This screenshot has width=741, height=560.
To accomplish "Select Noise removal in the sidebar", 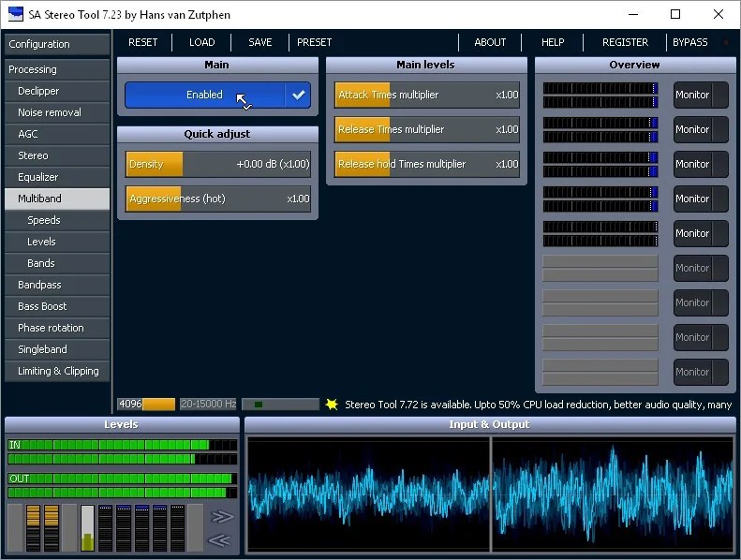I will (57, 112).
